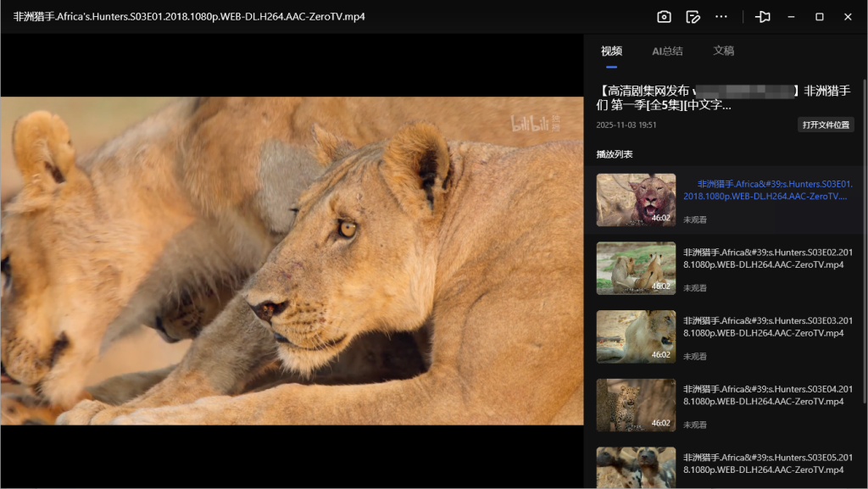Pin the player window always on top
This screenshot has width=868, height=489.
click(x=762, y=16)
